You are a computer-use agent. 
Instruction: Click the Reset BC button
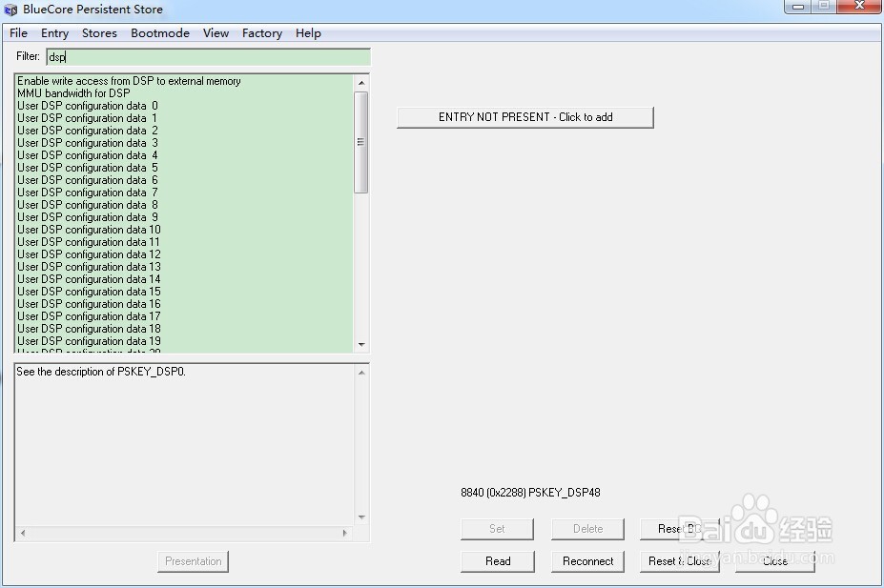[679, 529]
